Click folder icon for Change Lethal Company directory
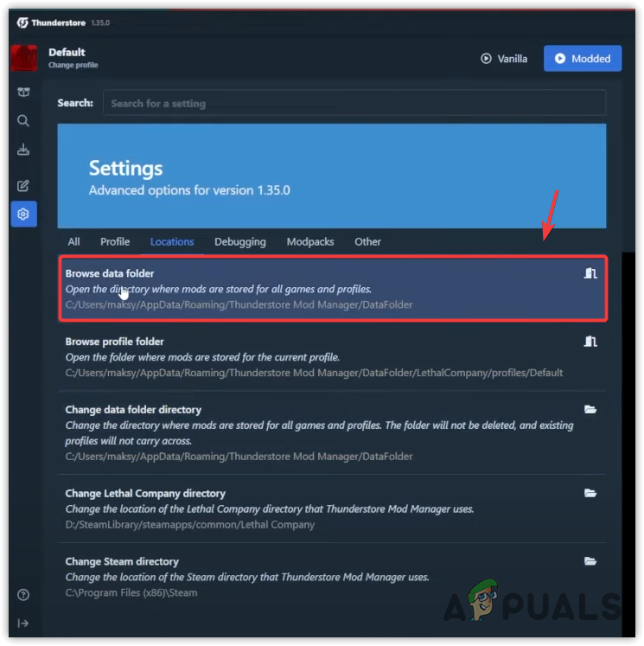The image size is (644, 646). [x=590, y=493]
